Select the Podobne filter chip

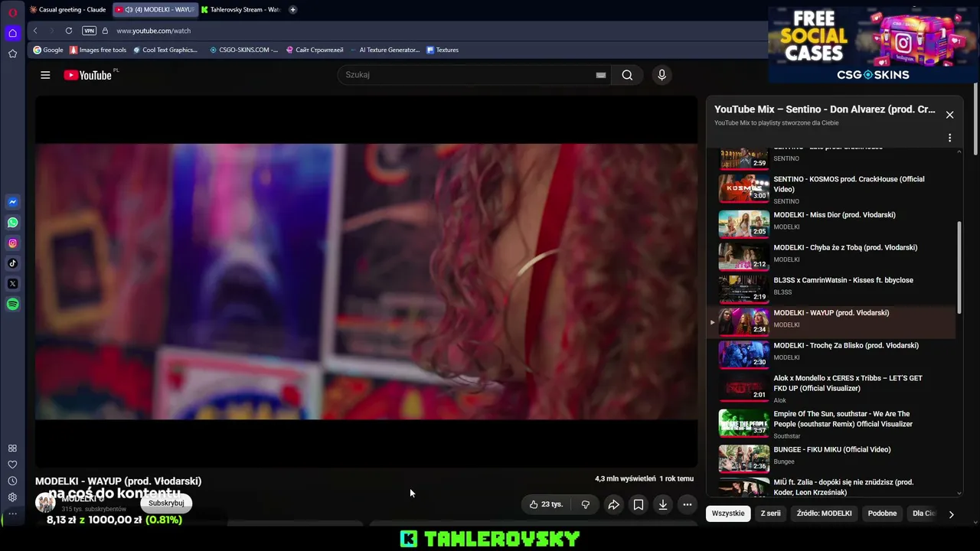882,514
